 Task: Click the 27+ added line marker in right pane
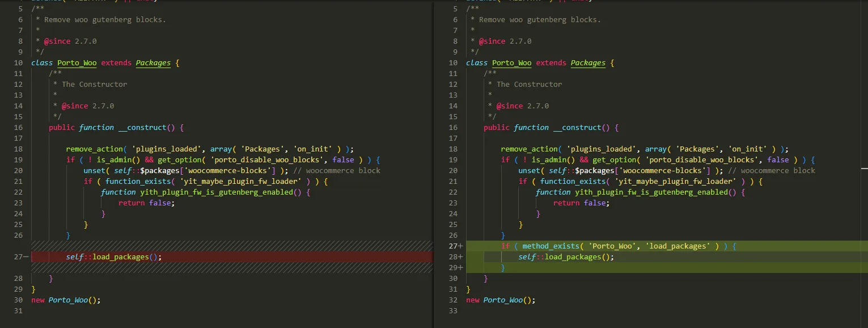click(456, 246)
